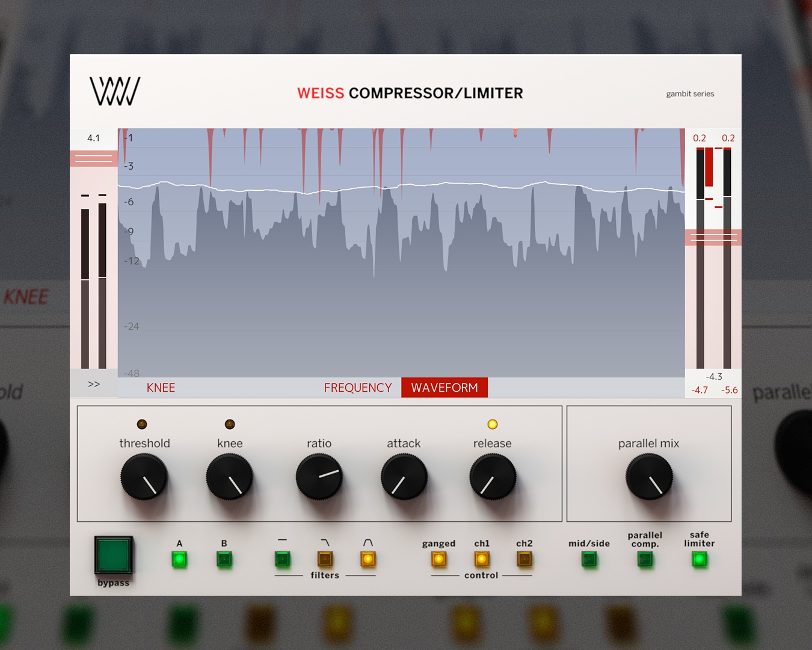The image size is (812, 650).
Task: Click the parallel mix knob
Action: tap(648, 477)
